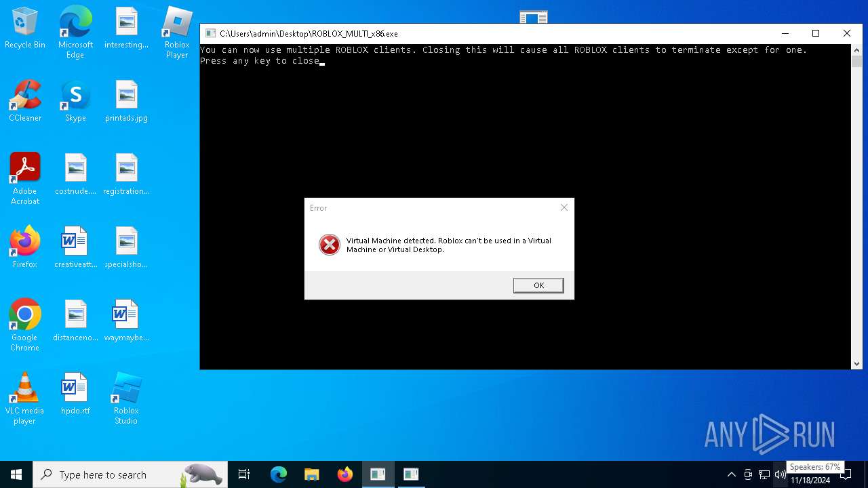Screen dimensions: 868x488
Task: Open Firefox from the taskbar
Action: pyautogui.click(x=345, y=474)
